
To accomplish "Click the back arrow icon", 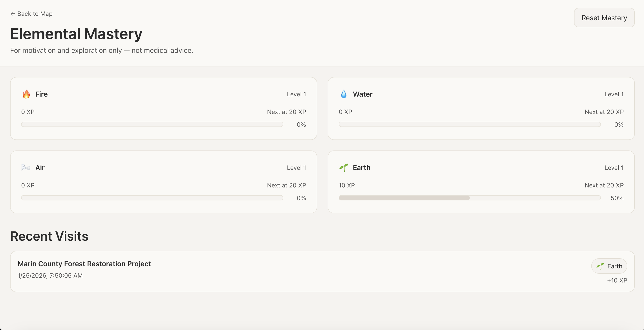I will point(13,14).
